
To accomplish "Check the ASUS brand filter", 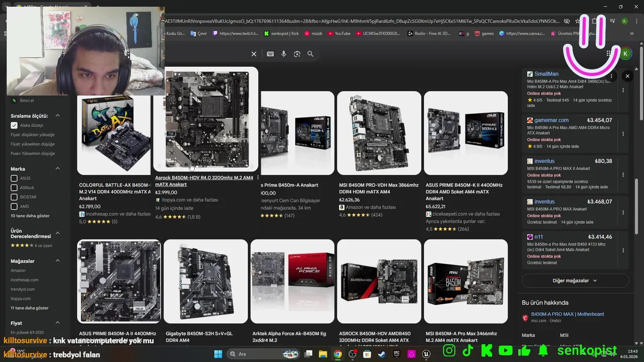I will (14, 178).
